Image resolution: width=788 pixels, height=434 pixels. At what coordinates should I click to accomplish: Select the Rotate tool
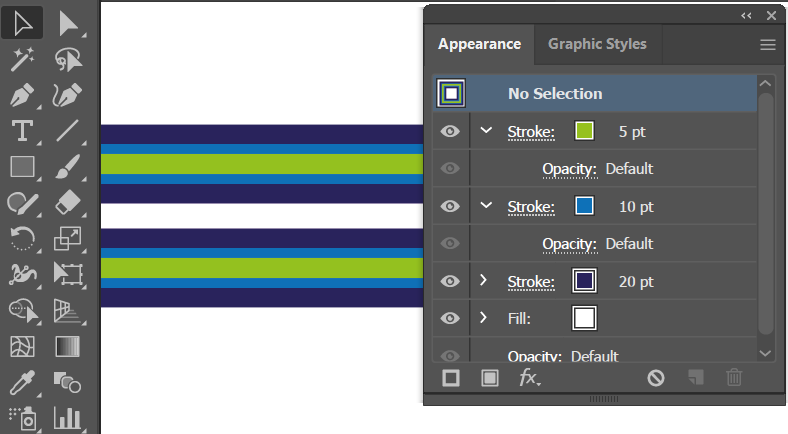[x=22, y=238]
